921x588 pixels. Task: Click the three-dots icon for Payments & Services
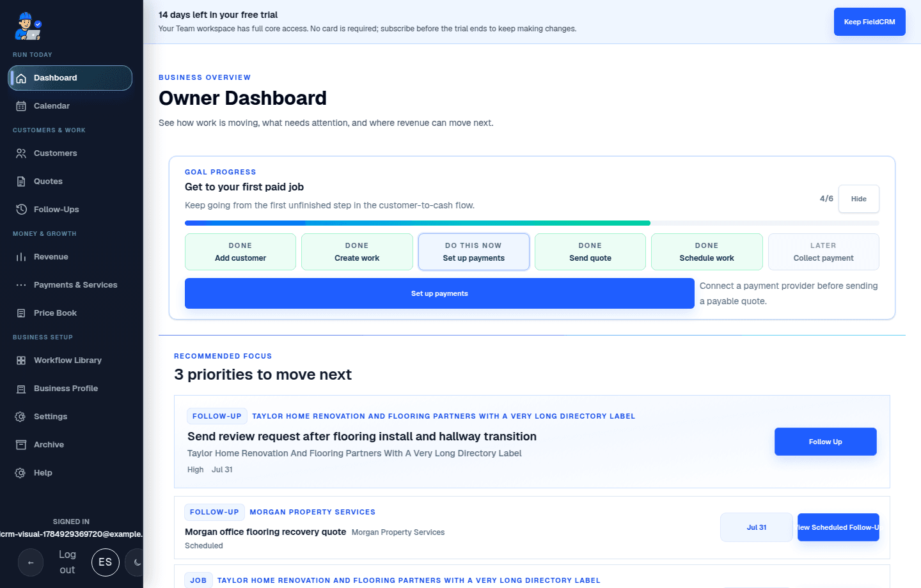click(x=21, y=285)
